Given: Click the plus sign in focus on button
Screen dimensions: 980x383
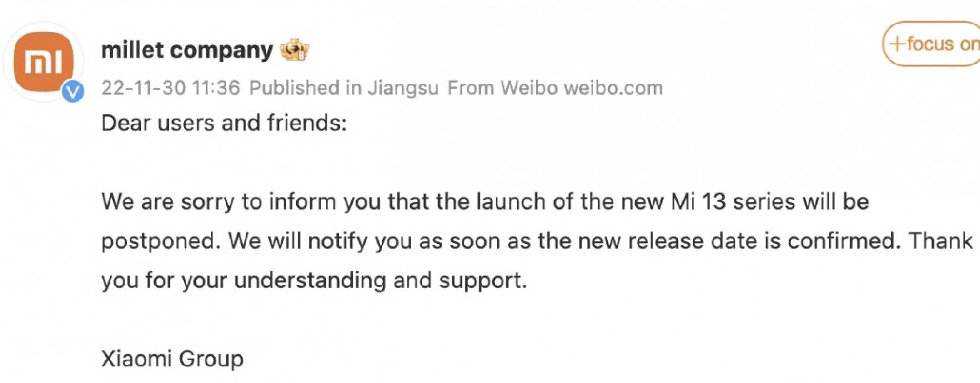Looking at the screenshot, I should (899, 44).
